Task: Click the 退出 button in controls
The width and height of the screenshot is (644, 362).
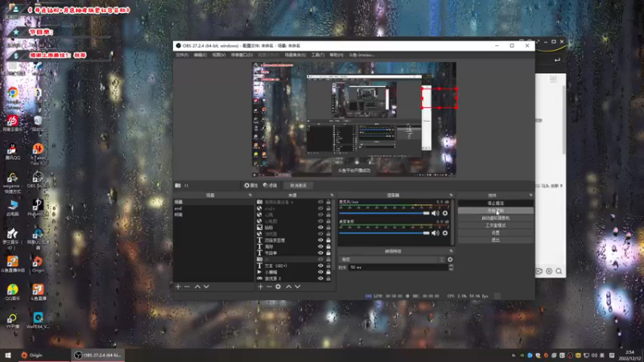Action: click(496, 240)
